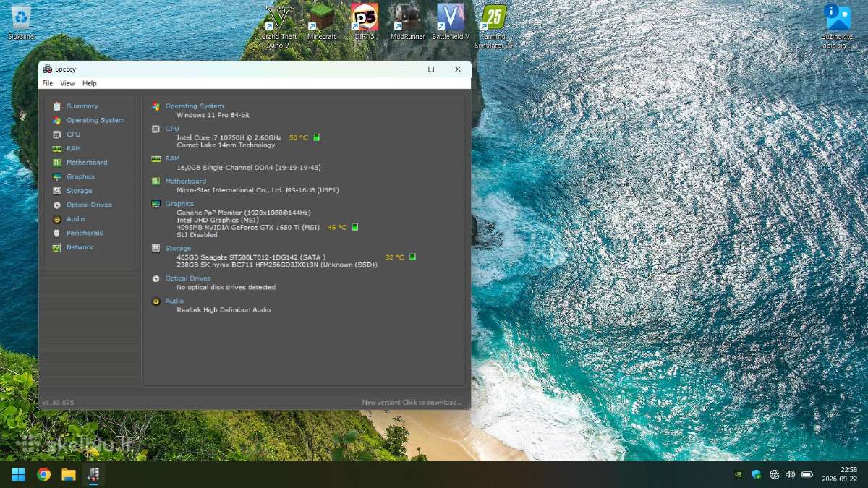Screen dimensions: 868x488
Task: Click the Storage heading in summary panel
Action: point(178,249)
